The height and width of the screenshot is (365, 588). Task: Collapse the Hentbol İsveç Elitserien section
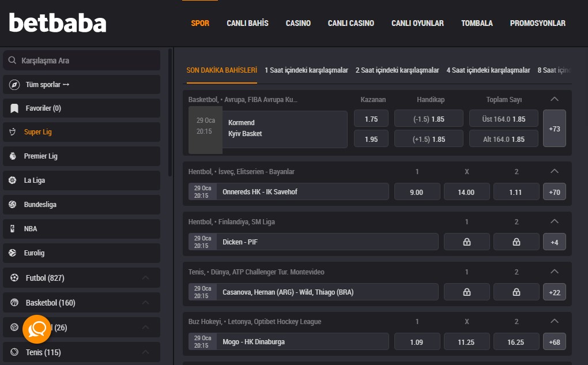[554, 171]
